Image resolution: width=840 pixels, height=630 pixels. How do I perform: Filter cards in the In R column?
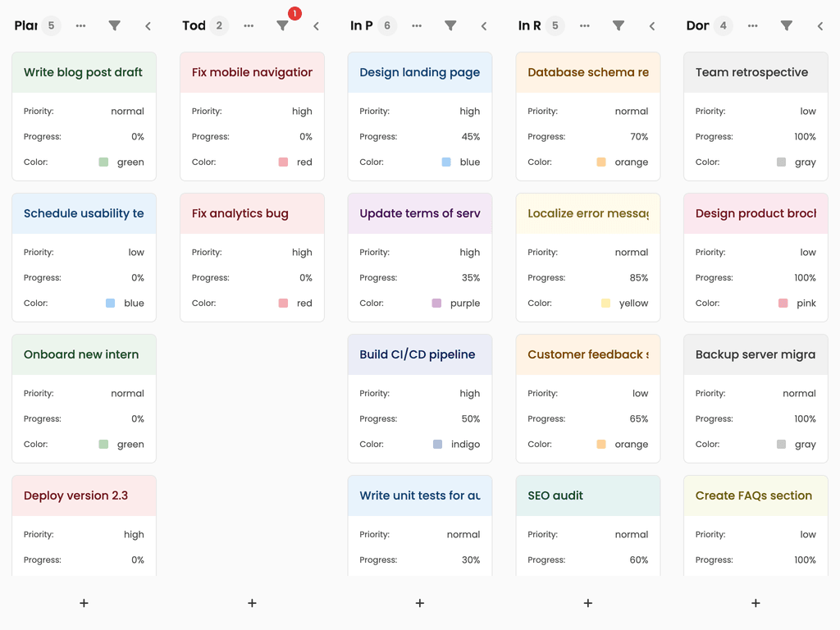(x=619, y=25)
